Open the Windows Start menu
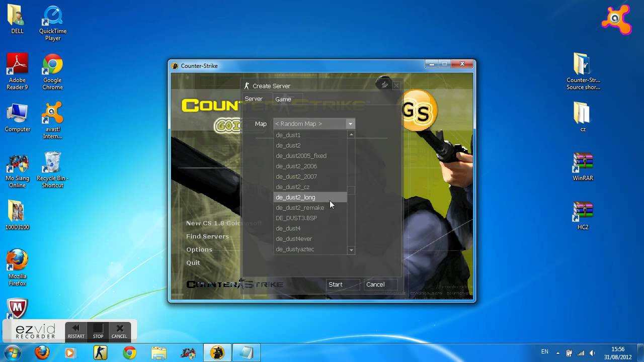644x362 pixels. [x=12, y=353]
